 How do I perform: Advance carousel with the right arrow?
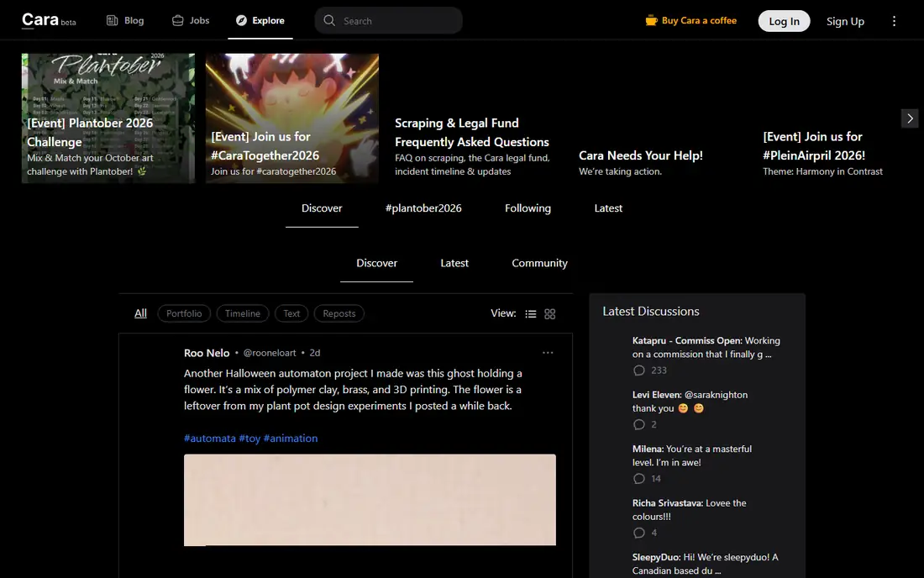pyautogui.click(x=910, y=118)
